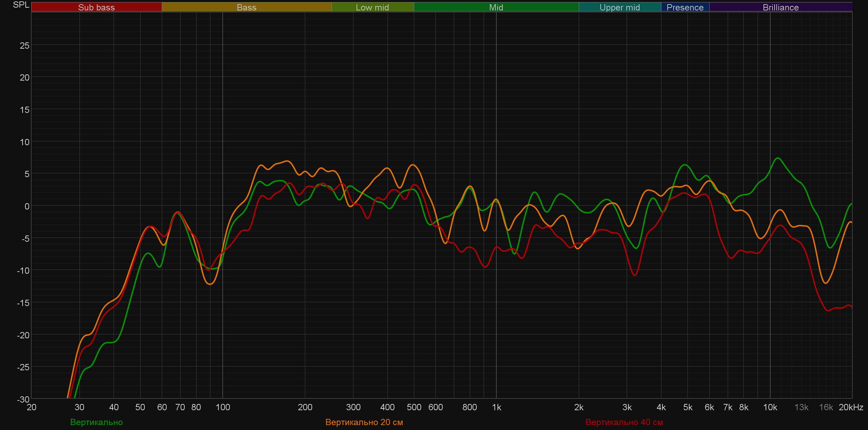Select the Presence band header

coord(685,7)
